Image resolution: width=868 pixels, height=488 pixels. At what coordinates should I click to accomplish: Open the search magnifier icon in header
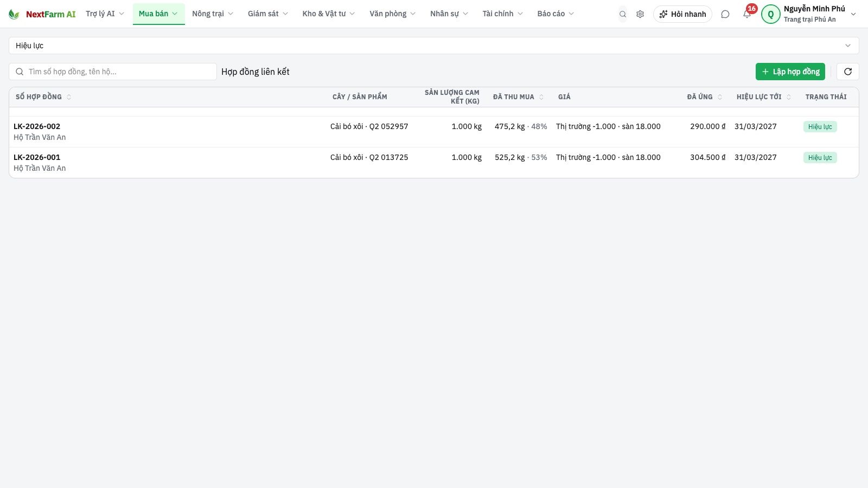pos(623,14)
